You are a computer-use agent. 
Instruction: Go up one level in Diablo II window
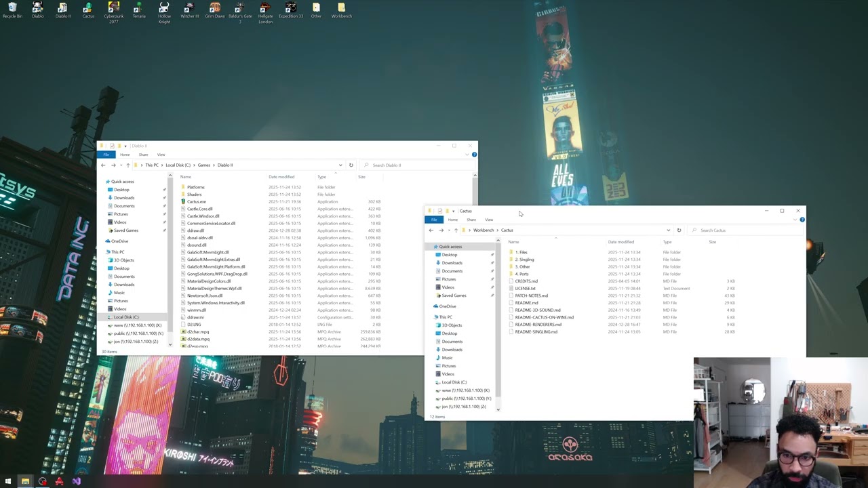(127, 165)
